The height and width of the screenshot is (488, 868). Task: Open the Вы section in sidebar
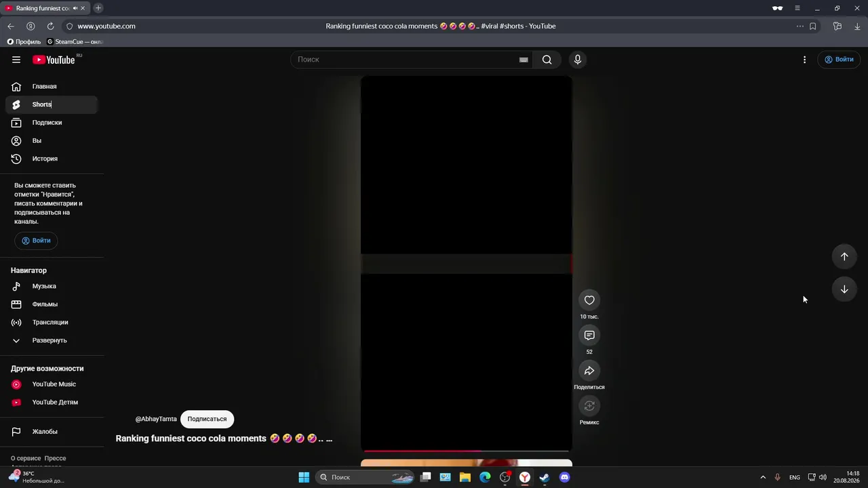click(52, 140)
